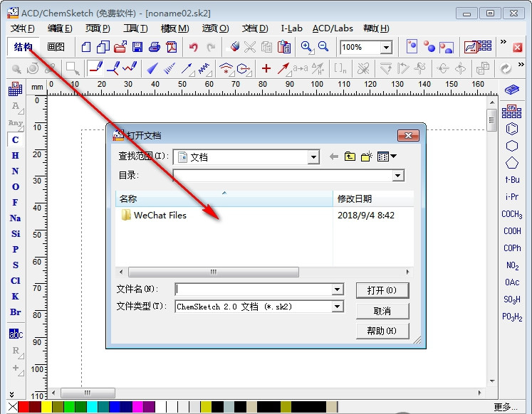Open the 模板(M) menu
532x414 pixels.
(174, 28)
